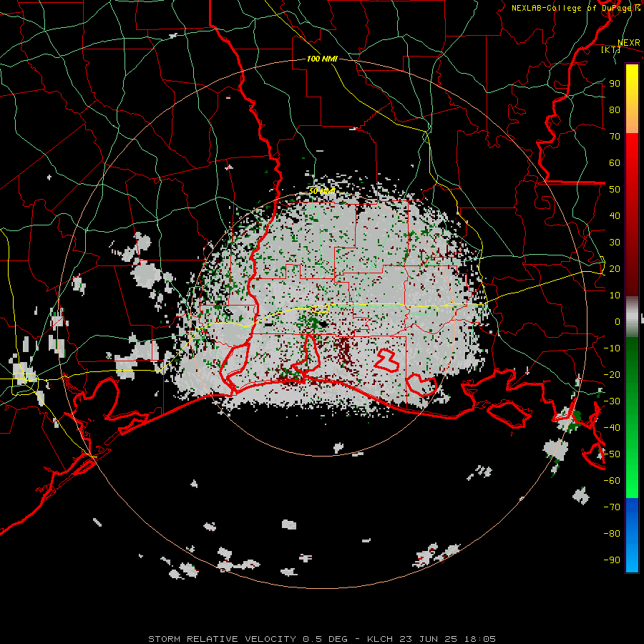
Task: Click the Storm Relative Velocity caption
Action: 322,639
